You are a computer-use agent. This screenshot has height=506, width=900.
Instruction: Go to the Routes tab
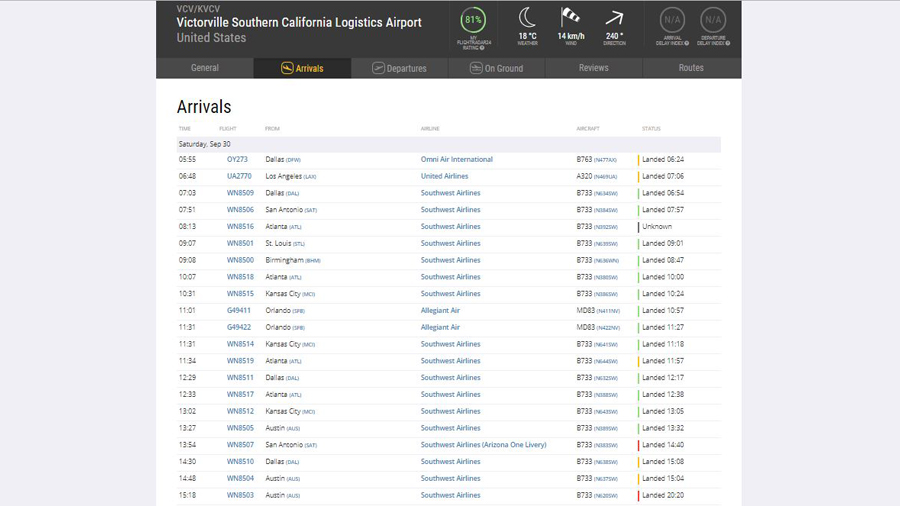(691, 68)
